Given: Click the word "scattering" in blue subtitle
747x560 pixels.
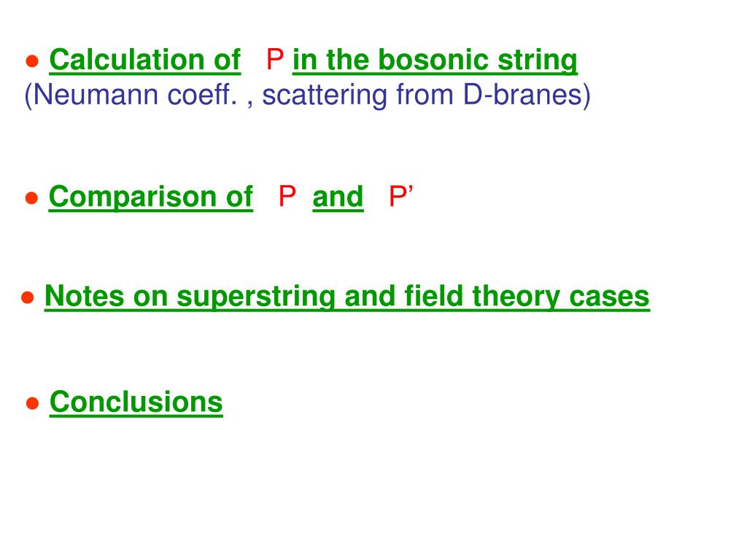Looking at the screenshot, I should click(325, 95).
